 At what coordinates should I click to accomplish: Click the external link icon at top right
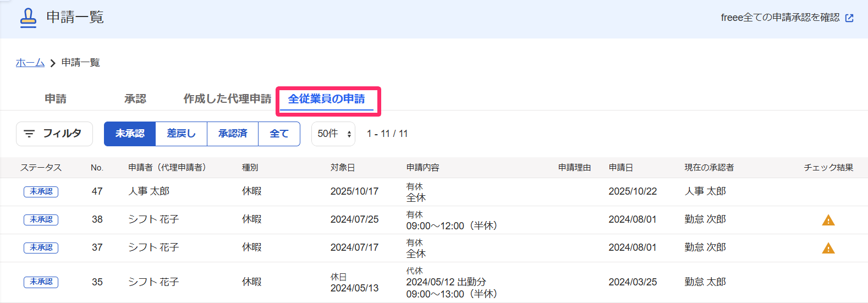pos(849,18)
